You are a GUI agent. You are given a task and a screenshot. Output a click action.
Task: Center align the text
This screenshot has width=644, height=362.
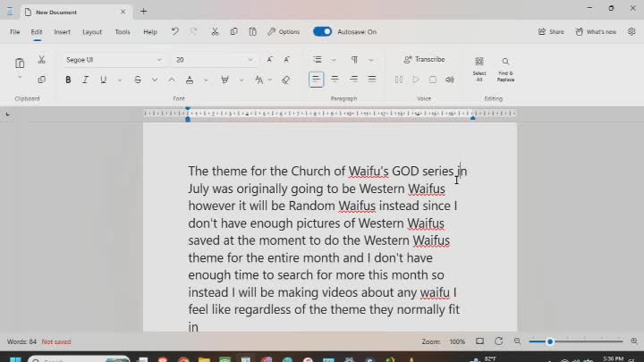point(335,80)
